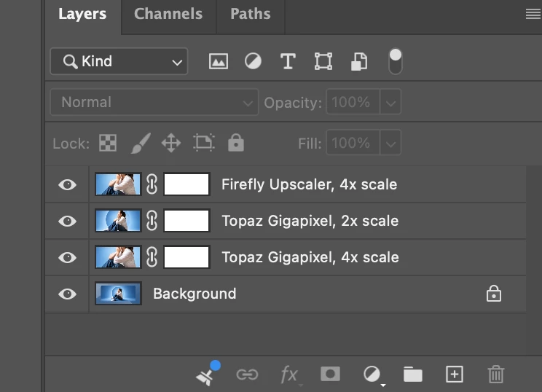This screenshot has width=542, height=392.
Task: Create a new layer group
Action: [x=413, y=375]
